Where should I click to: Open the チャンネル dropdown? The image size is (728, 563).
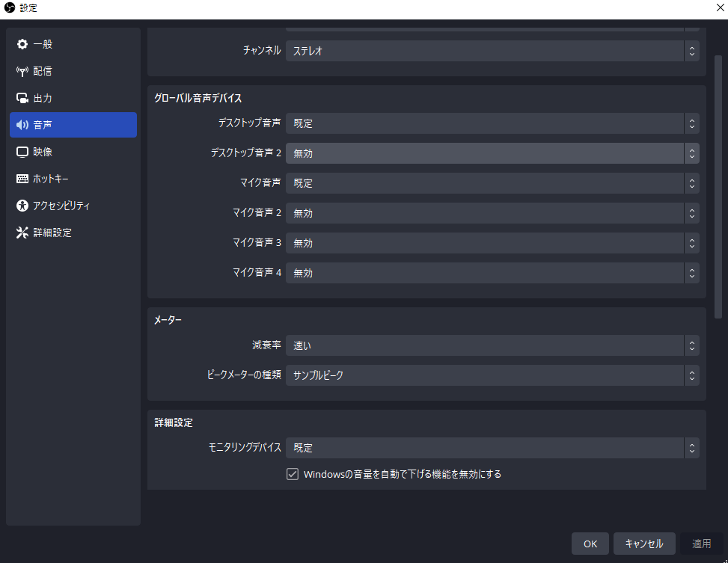[x=492, y=51]
